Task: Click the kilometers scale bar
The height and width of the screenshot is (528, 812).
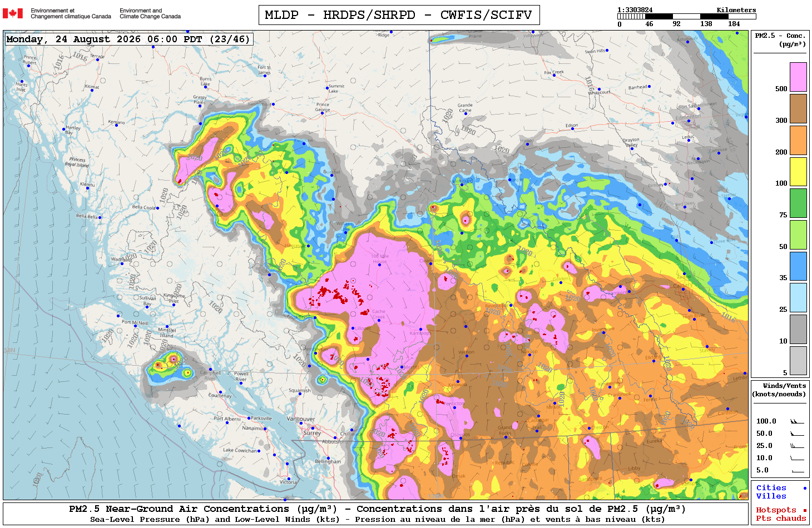Action: coord(686,17)
